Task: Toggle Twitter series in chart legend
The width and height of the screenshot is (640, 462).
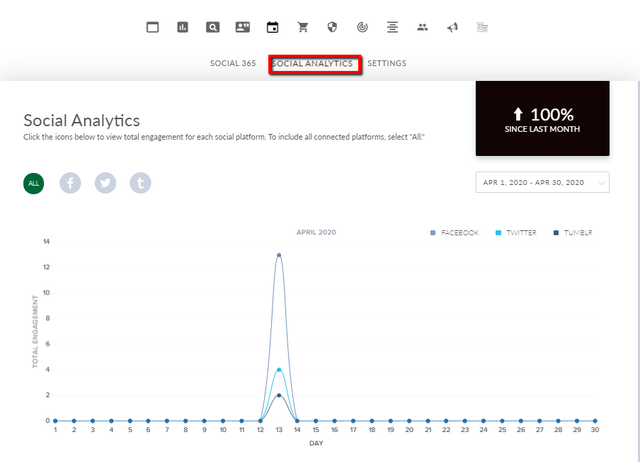Action: pos(516,233)
